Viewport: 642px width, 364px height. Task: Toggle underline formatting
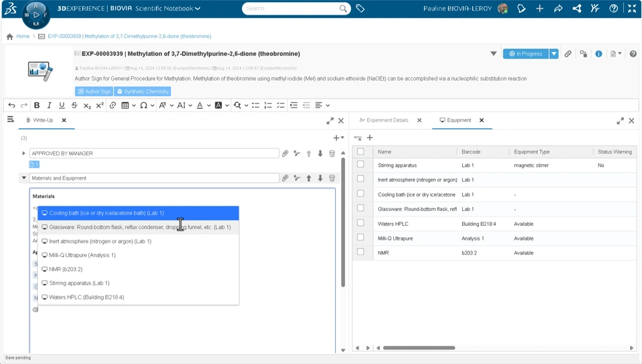click(62, 106)
